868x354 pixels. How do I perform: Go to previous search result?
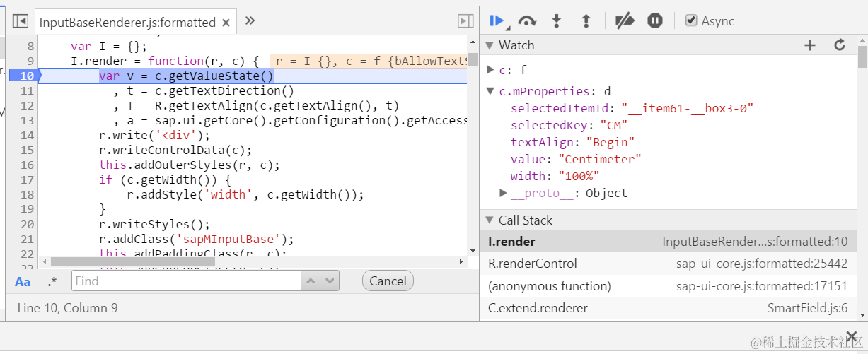[x=311, y=281]
